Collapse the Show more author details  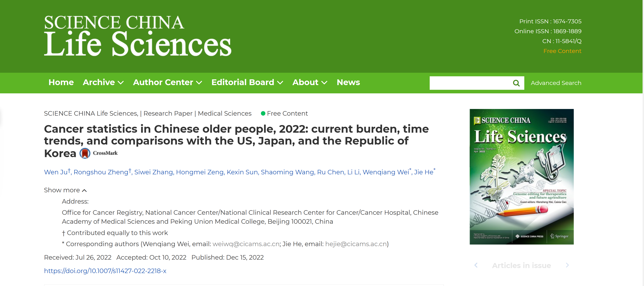pyautogui.click(x=65, y=190)
